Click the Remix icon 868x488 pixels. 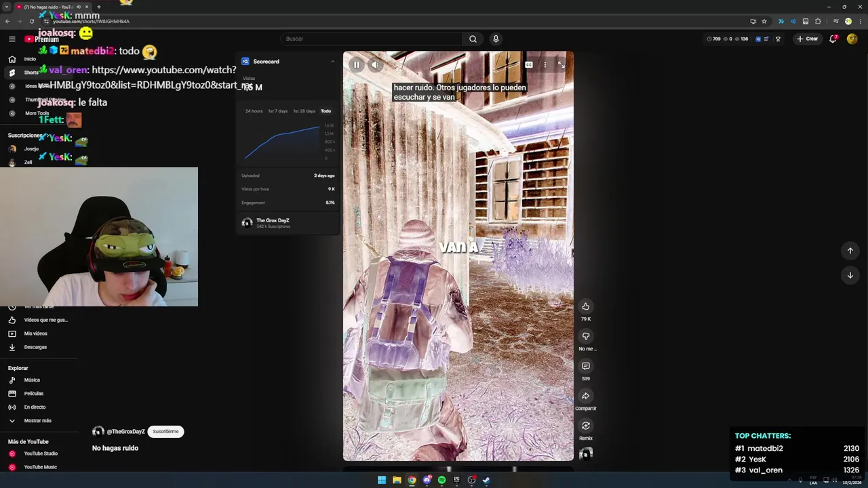585,426
